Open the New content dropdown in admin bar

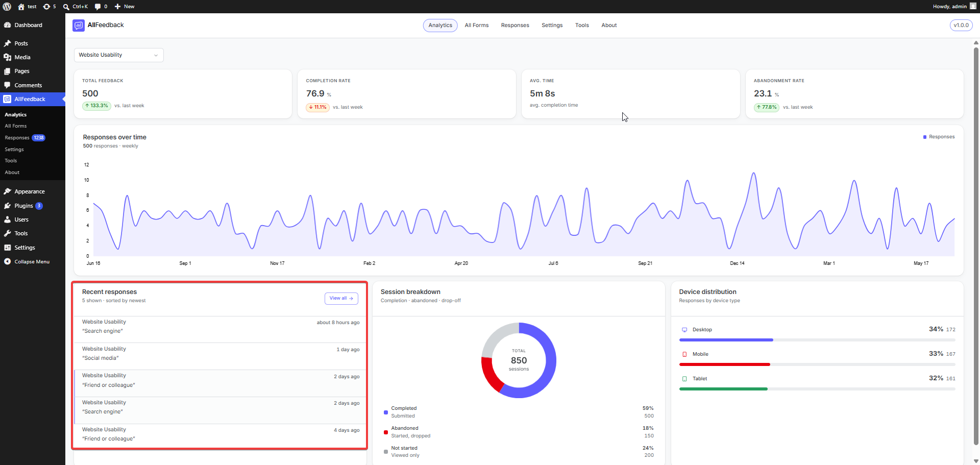(125, 7)
